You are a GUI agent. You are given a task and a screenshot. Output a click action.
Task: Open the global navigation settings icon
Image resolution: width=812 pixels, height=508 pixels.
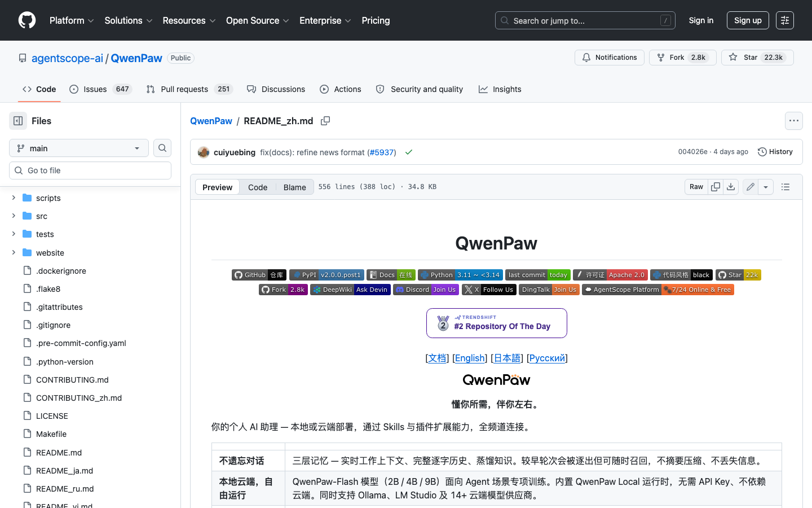(x=785, y=20)
